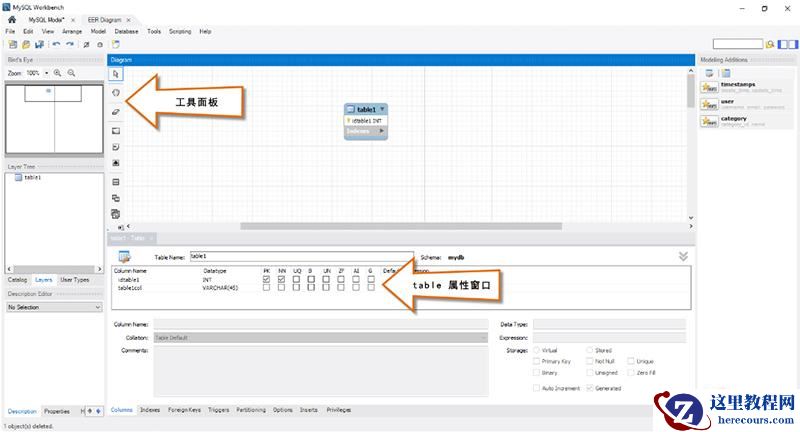This screenshot has height=432, width=800.
Task: Click the Open Model folder icon
Action: (26, 44)
